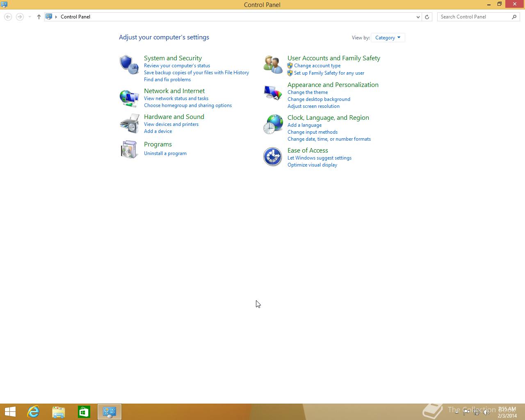525x420 pixels.
Task: Click Choose homegroup and sharing options
Action: point(188,105)
